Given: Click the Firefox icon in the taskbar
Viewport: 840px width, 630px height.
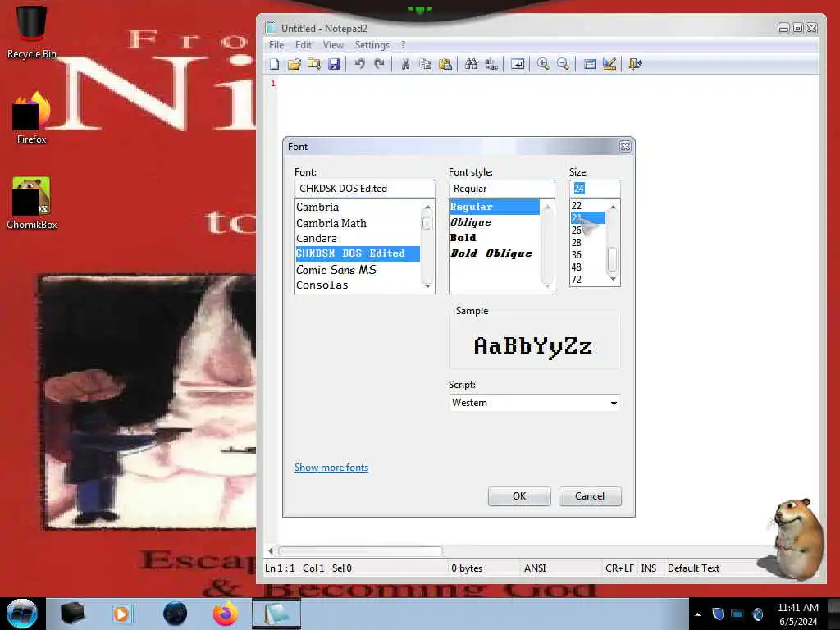Looking at the screenshot, I should 226,614.
